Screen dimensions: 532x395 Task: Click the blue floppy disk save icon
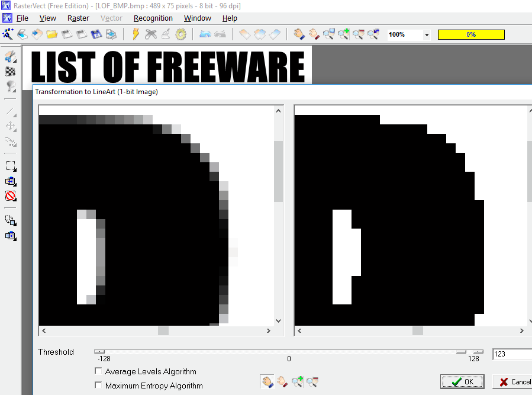96,34
